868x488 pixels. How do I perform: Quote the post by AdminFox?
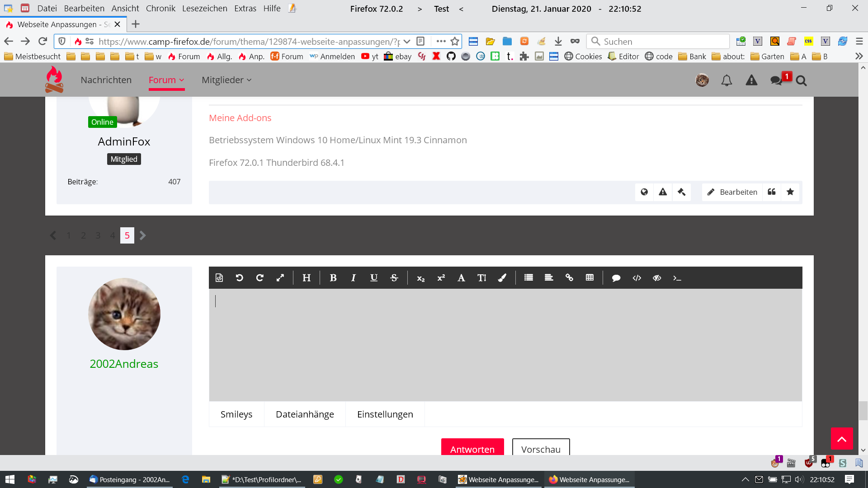pos(772,192)
